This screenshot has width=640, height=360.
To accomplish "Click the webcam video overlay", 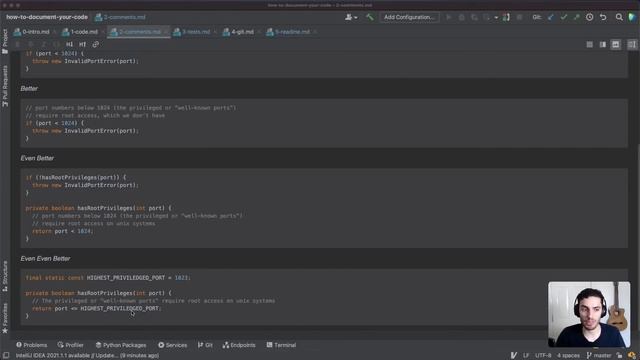I will [589, 314].
